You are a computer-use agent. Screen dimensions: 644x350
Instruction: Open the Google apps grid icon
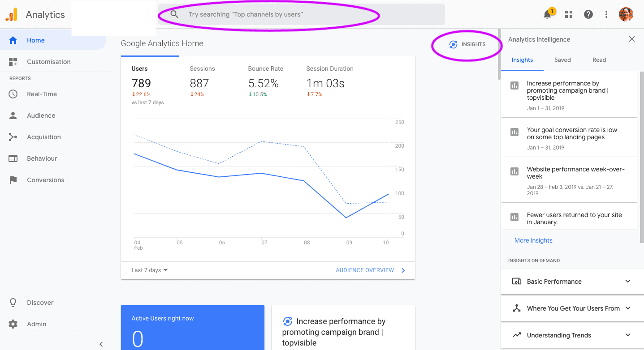(x=569, y=14)
